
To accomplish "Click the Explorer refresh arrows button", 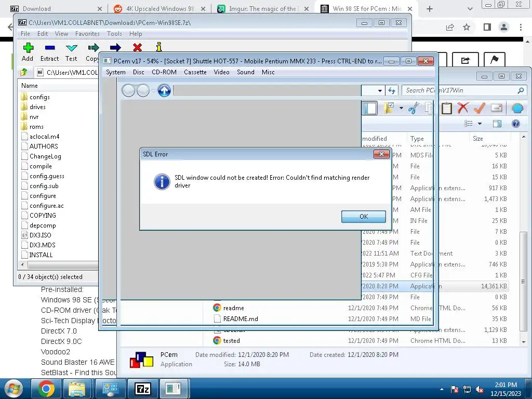I will [x=392, y=90].
